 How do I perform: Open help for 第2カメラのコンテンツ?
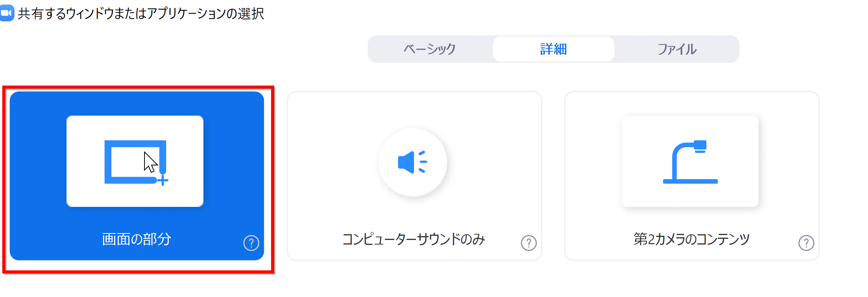pyautogui.click(x=806, y=243)
